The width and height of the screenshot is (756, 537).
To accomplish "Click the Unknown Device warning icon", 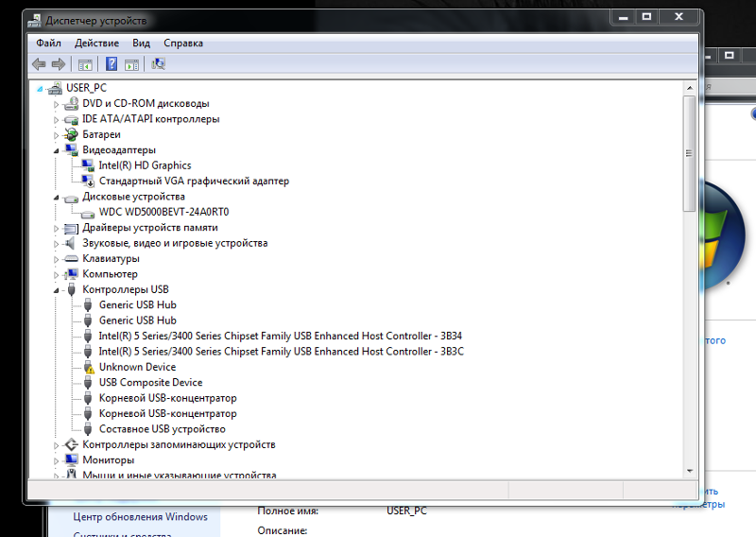I will [x=88, y=367].
